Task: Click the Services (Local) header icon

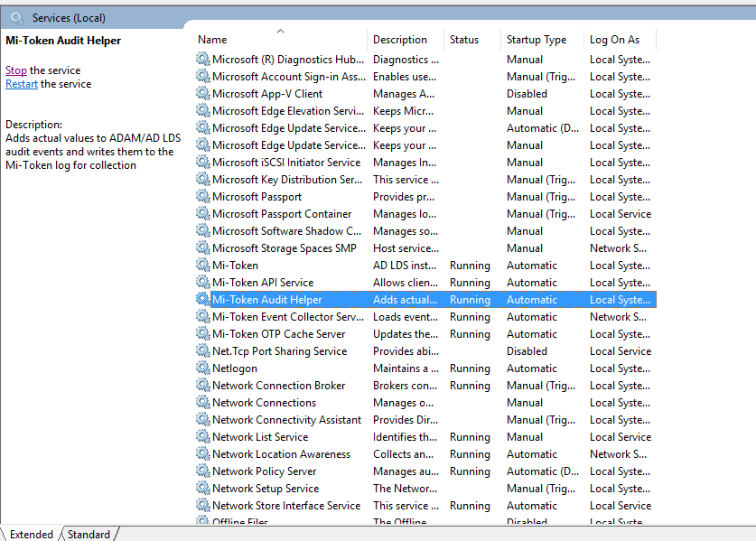Action: pos(17,18)
